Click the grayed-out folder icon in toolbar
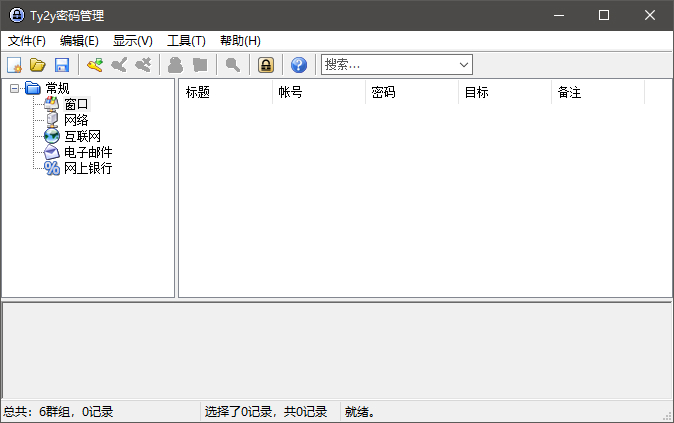Image resolution: width=674 pixels, height=423 pixels. pyautogui.click(x=200, y=65)
